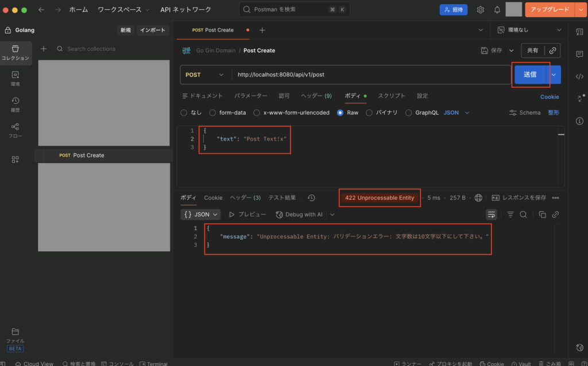This screenshot has width=588, height=366.
Task: Select the form-data body radio button
Action: pos(213,113)
